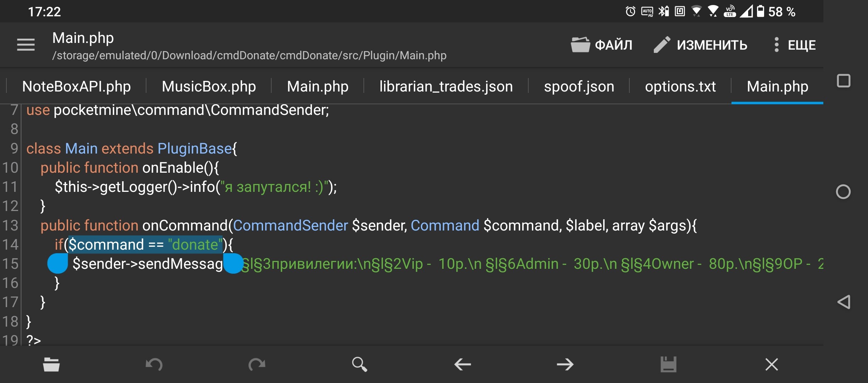Tap the undo arrow in bottom toolbar
The height and width of the screenshot is (383, 868).
154,364
